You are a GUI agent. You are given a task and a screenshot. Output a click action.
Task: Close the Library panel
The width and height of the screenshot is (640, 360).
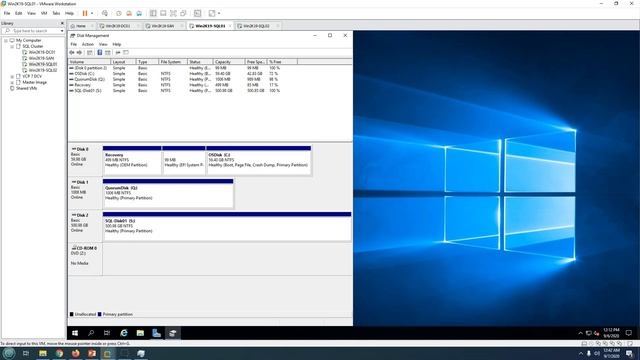click(x=62, y=23)
